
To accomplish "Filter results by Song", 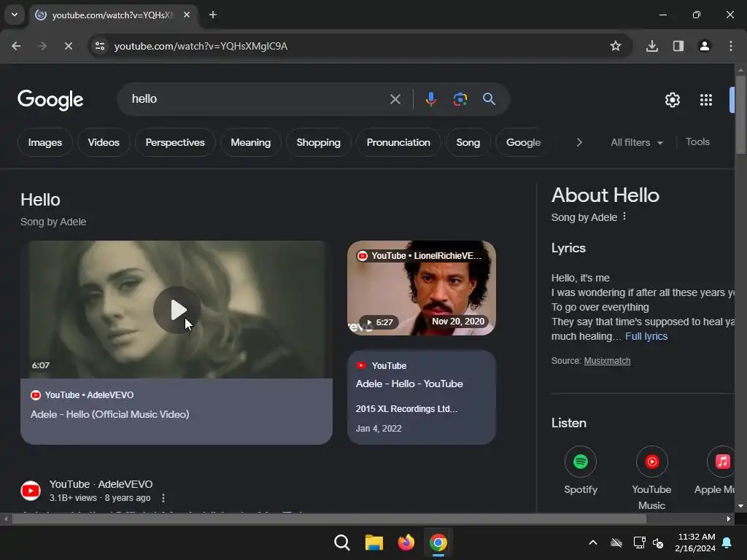I will click(468, 142).
